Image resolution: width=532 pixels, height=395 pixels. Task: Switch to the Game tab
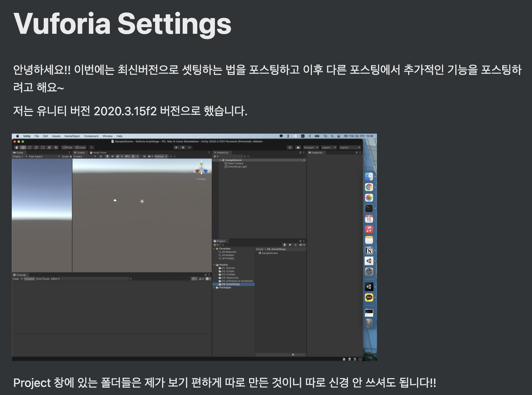(18, 152)
